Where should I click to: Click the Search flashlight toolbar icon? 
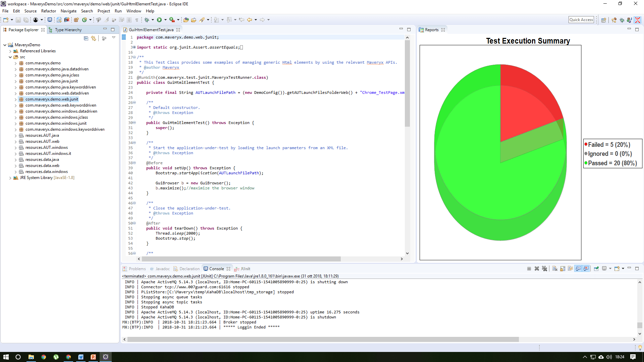[202, 20]
